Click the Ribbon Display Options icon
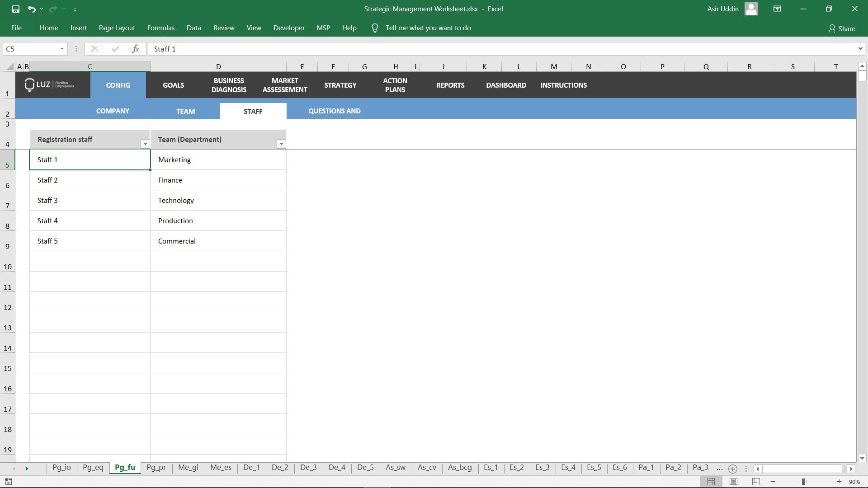 click(x=777, y=9)
